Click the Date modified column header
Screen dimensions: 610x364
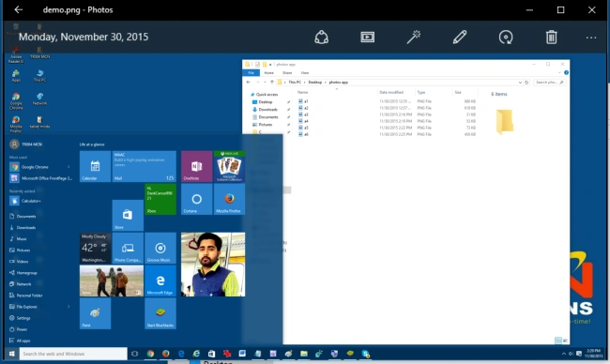(x=391, y=92)
